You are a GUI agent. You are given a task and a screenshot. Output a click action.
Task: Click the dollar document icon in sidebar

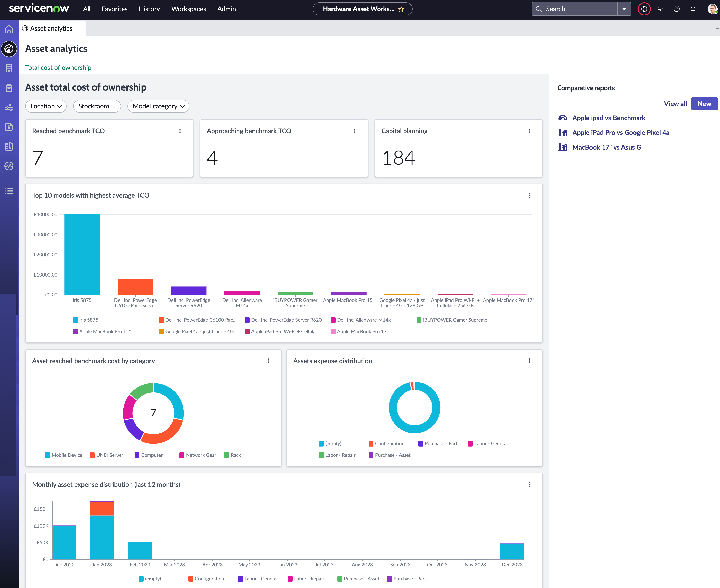[x=9, y=127]
